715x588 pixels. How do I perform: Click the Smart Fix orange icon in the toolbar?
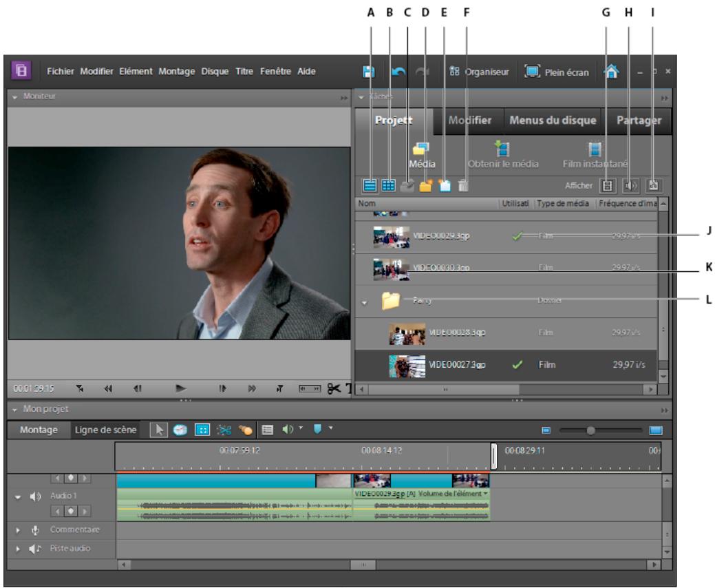coord(246,428)
